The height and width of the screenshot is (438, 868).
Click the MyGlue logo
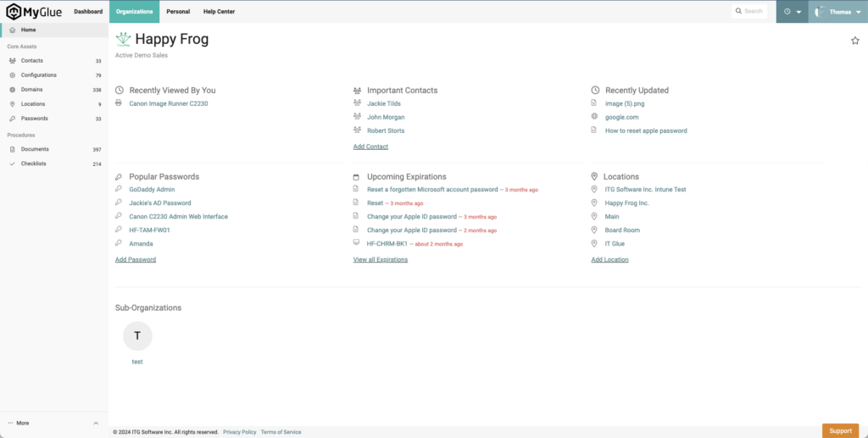pyautogui.click(x=34, y=12)
